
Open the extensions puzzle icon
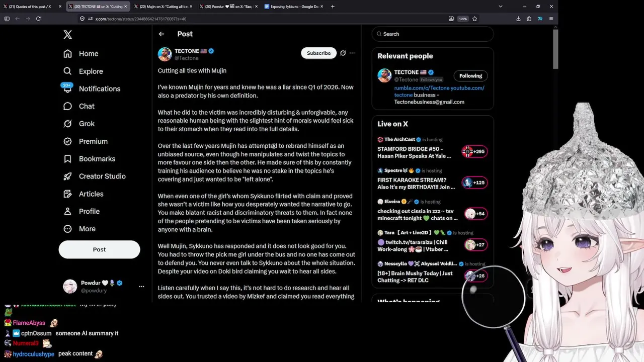click(x=529, y=19)
